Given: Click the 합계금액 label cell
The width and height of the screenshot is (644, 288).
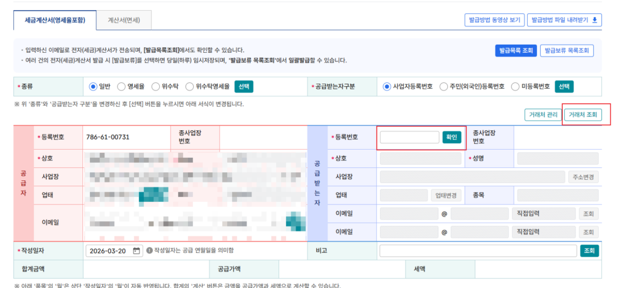Looking at the screenshot, I should [x=48, y=269].
